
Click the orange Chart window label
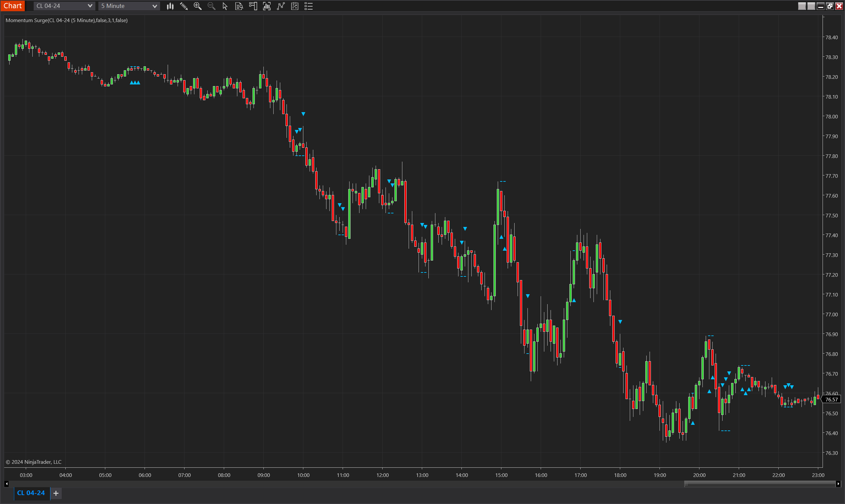click(13, 6)
